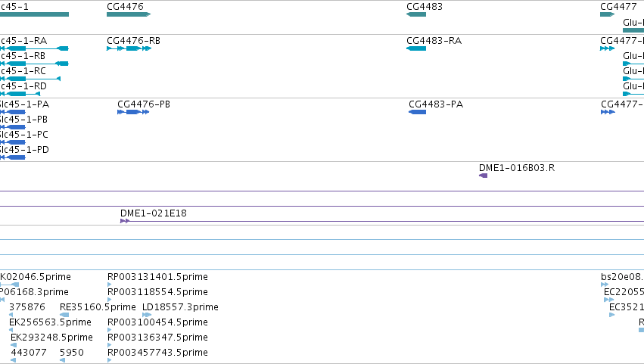Click the CG4483 gene label
Viewport: 644px width, 364px height.
[425, 7]
